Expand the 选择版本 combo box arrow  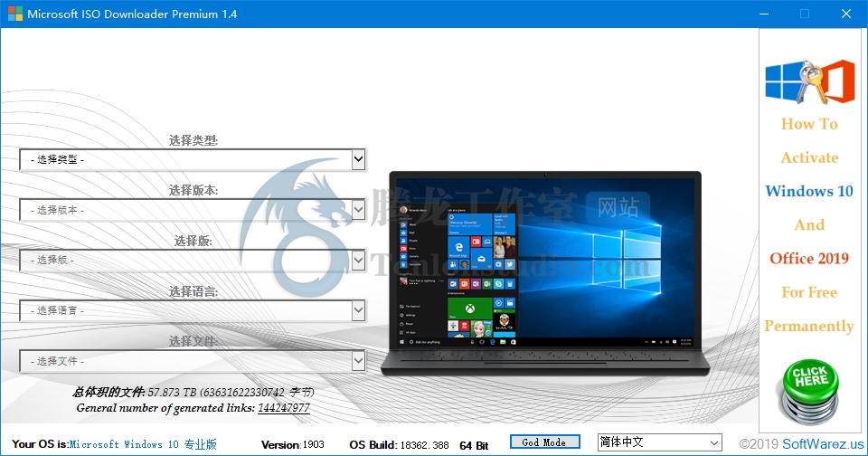[358, 210]
